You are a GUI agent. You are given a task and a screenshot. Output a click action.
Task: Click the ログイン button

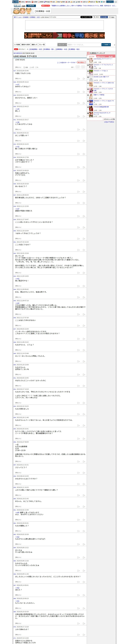[x=110, y=2]
